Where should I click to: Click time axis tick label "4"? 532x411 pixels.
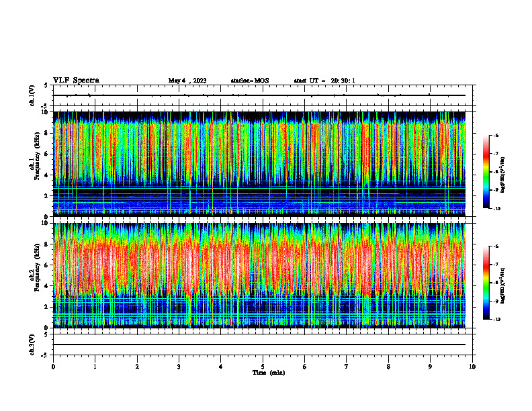[221, 367]
